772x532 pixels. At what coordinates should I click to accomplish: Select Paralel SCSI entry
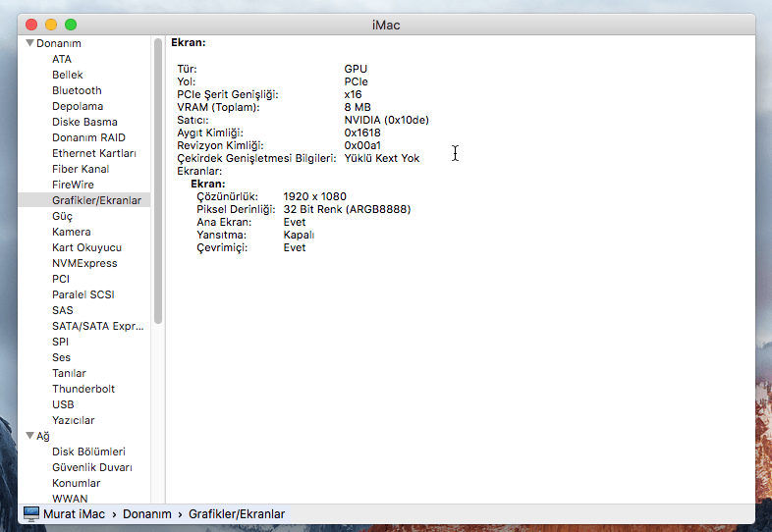83,294
